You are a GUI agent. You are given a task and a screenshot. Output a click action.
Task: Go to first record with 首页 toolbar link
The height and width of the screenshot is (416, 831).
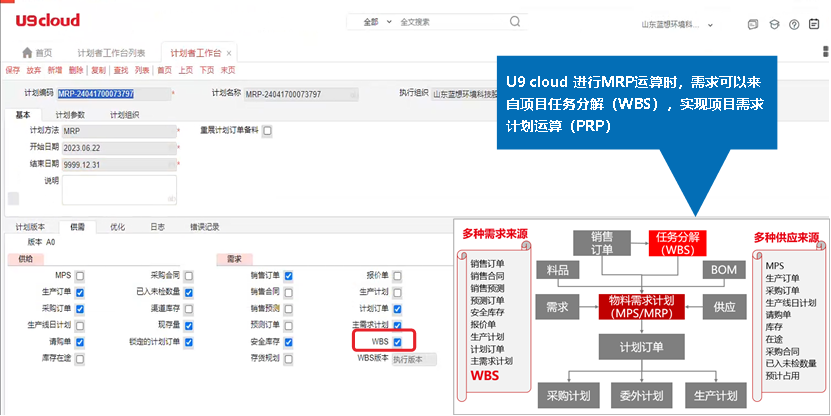(x=164, y=70)
